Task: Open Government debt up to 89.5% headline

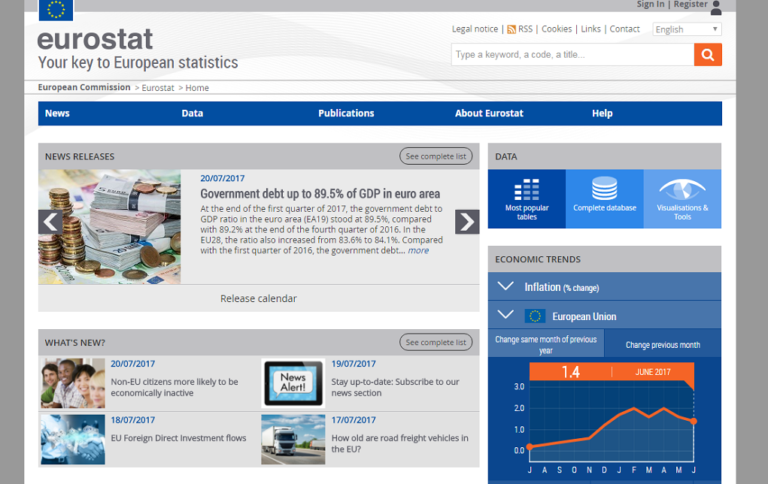Action: (320, 194)
